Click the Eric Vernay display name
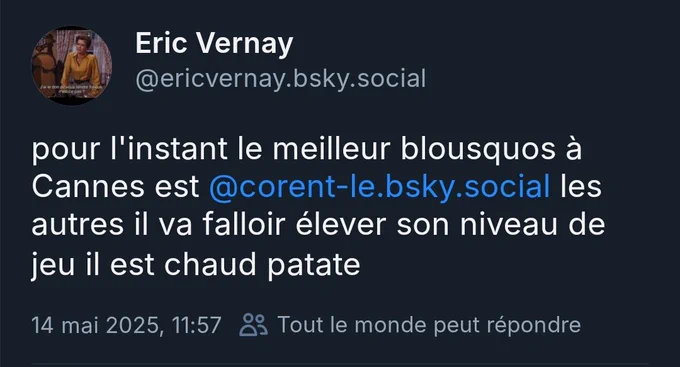The height and width of the screenshot is (367, 680). point(214,43)
